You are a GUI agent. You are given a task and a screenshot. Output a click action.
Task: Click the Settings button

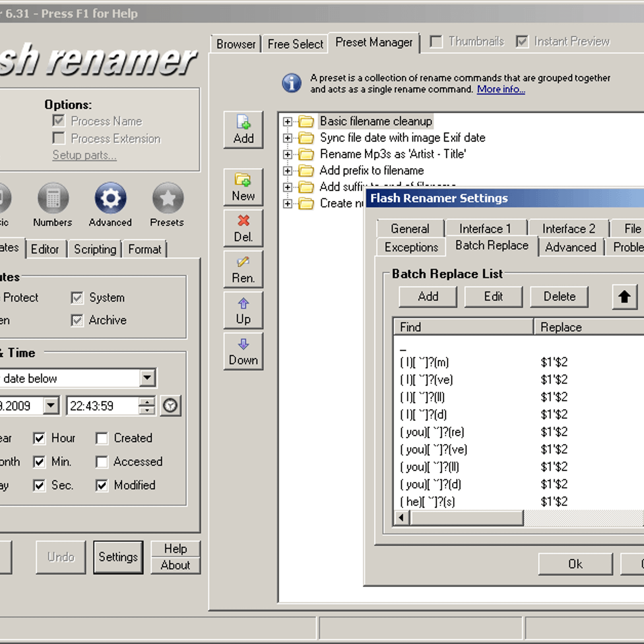coord(118,557)
